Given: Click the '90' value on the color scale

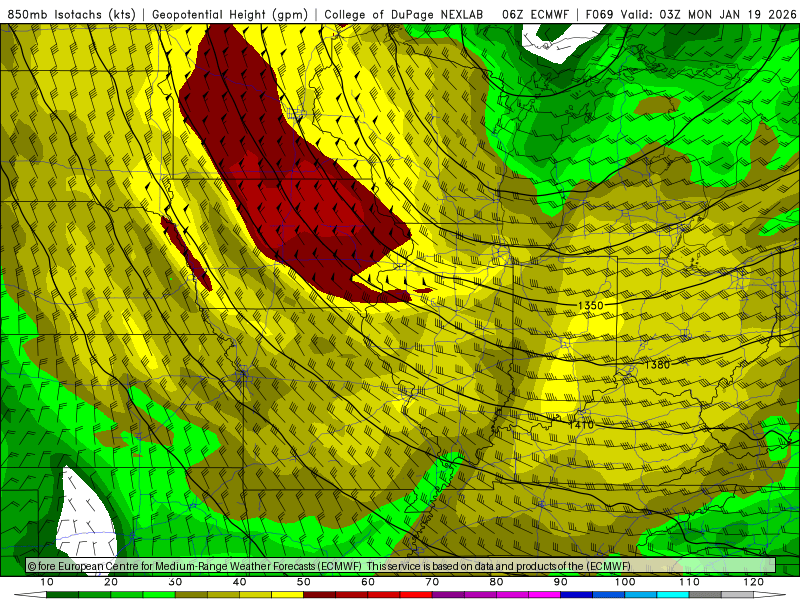Looking at the screenshot, I should (x=561, y=582).
